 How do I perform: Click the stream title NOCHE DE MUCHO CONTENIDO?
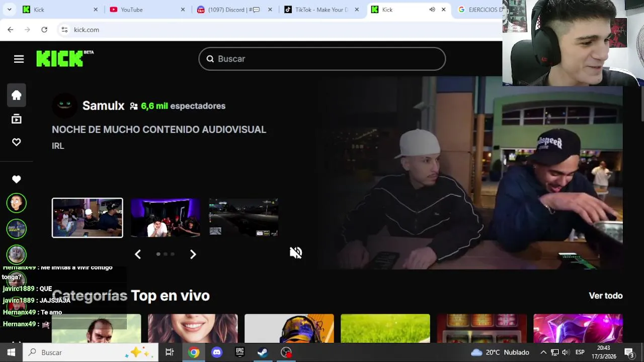159,130
